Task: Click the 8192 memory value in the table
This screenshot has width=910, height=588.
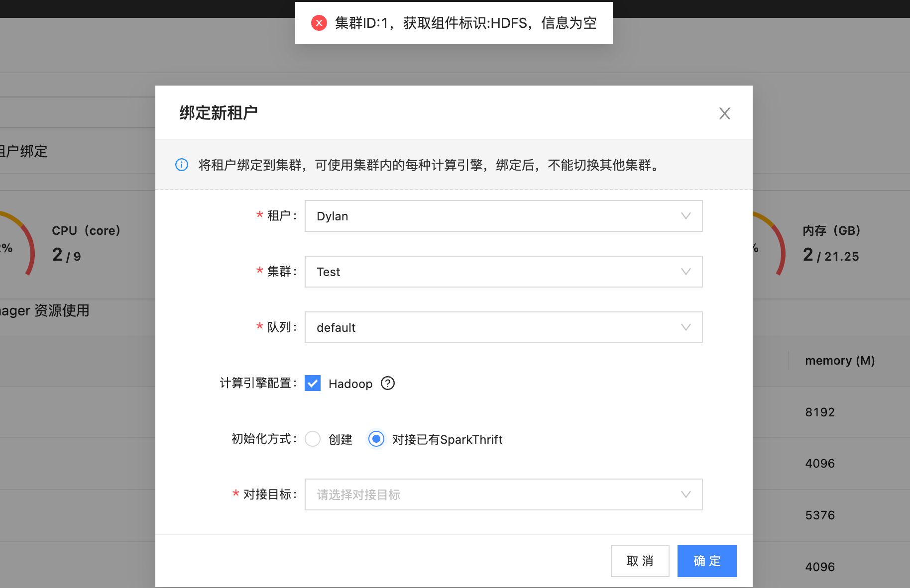Action: pos(819,412)
